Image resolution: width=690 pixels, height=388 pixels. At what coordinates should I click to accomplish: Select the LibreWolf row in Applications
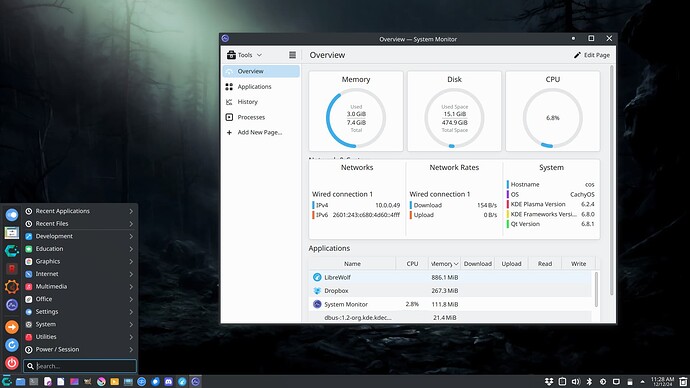click(x=450, y=277)
